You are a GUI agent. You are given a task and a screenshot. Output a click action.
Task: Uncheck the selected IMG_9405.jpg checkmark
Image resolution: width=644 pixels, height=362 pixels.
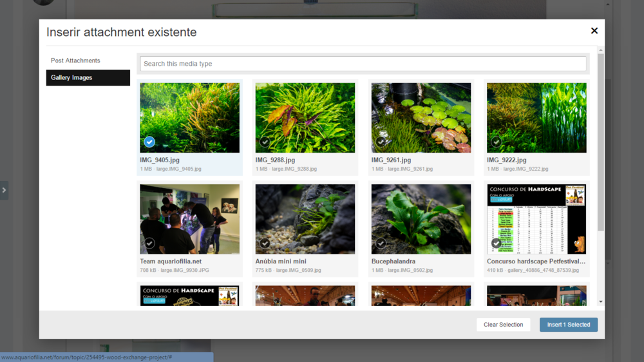click(149, 142)
